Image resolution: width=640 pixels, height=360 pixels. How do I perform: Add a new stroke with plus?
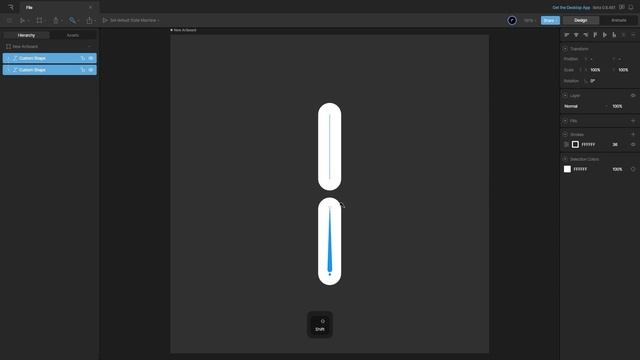633,134
